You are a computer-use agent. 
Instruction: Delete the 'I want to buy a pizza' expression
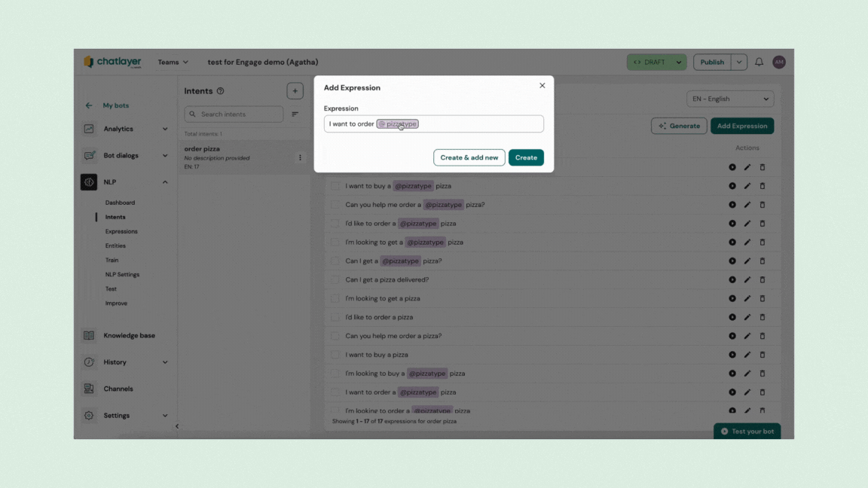[x=763, y=355]
